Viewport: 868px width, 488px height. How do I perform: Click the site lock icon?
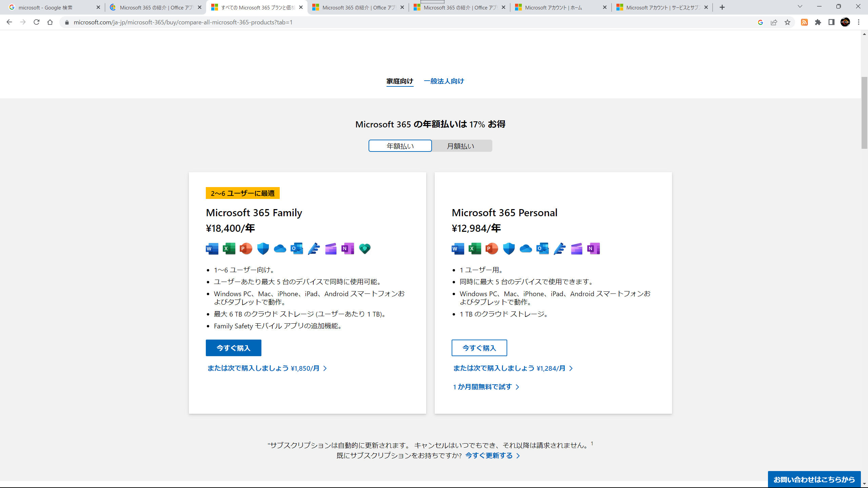tap(67, 22)
